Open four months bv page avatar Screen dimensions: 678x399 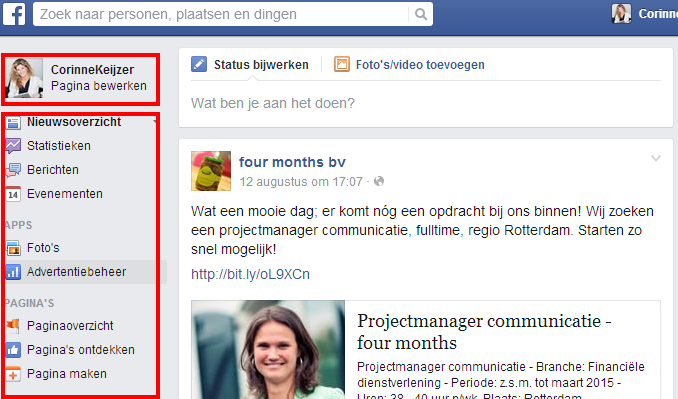click(x=211, y=171)
